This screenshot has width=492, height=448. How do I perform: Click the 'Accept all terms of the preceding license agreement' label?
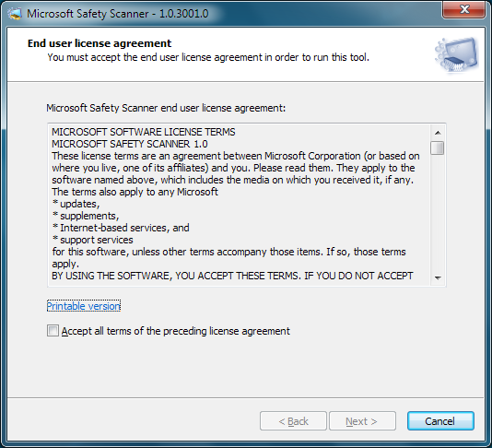[x=176, y=331]
